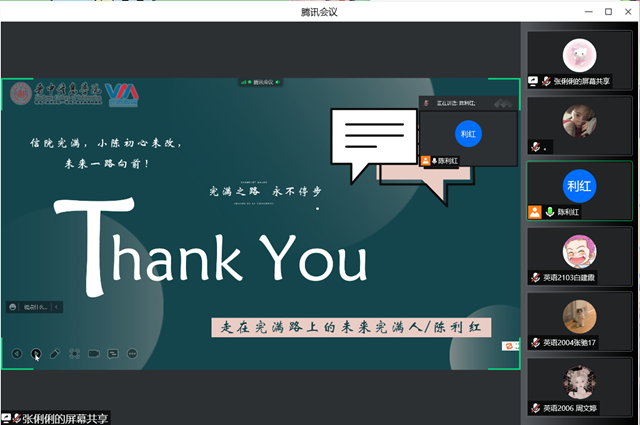
Task: Click the layout toggle icons in floating speaker header
Action: tap(503, 103)
